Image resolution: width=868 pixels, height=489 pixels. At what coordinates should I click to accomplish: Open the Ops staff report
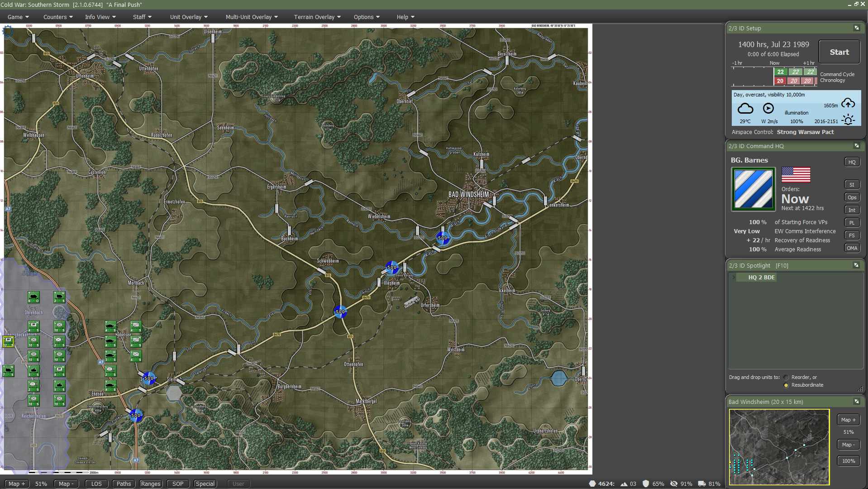[x=852, y=197]
